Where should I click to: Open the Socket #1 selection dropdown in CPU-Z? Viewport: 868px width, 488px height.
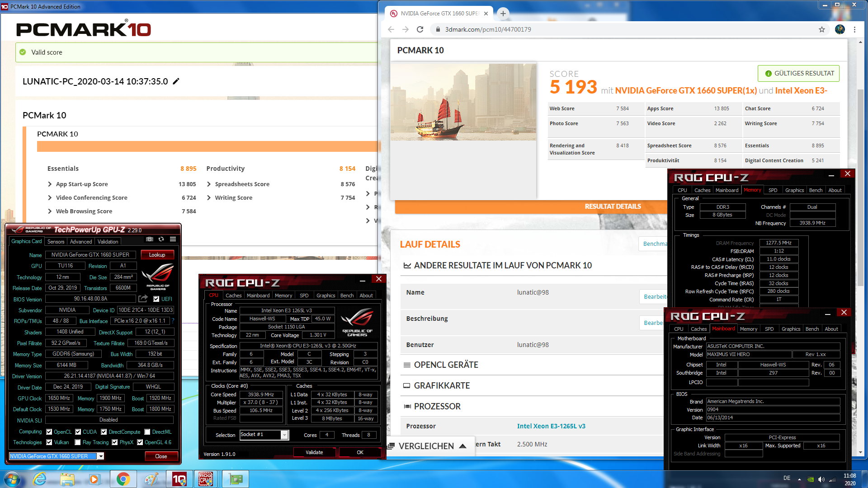tap(284, 435)
